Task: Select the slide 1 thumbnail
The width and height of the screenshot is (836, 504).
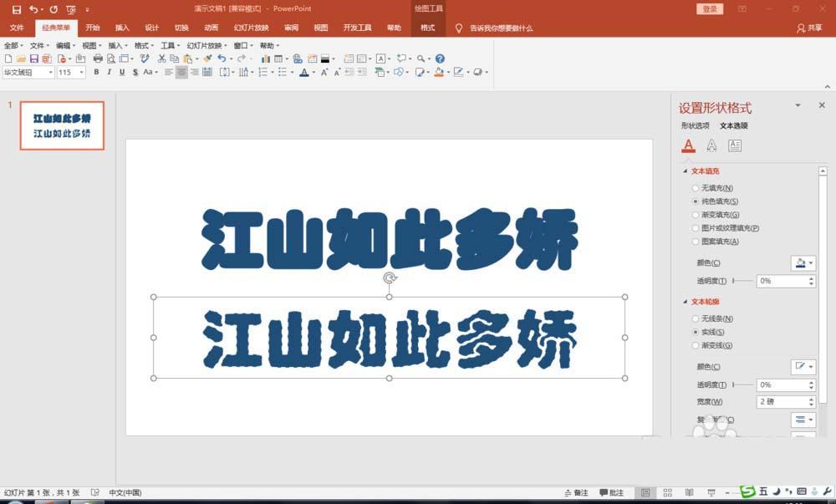Action: (62, 125)
